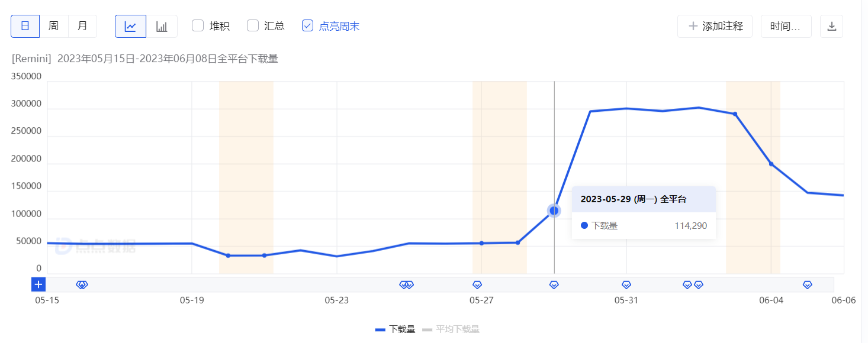Switch to the bar chart icon

tap(162, 26)
